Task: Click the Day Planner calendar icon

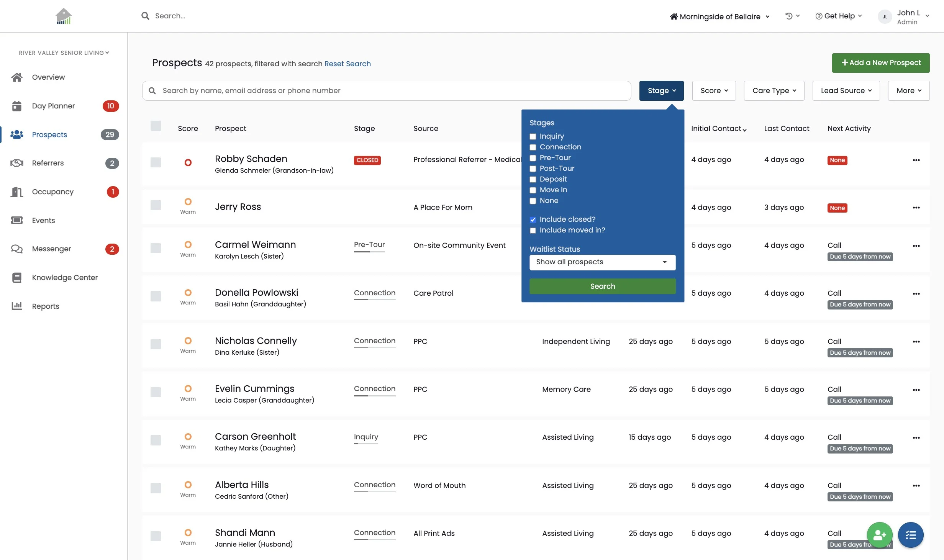Action: [x=17, y=106]
